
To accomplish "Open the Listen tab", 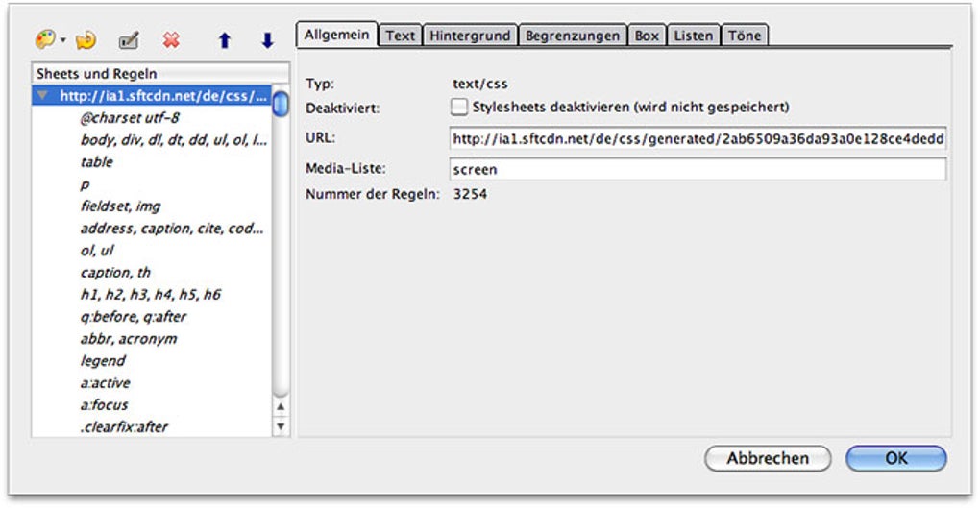I will point(693,36).
